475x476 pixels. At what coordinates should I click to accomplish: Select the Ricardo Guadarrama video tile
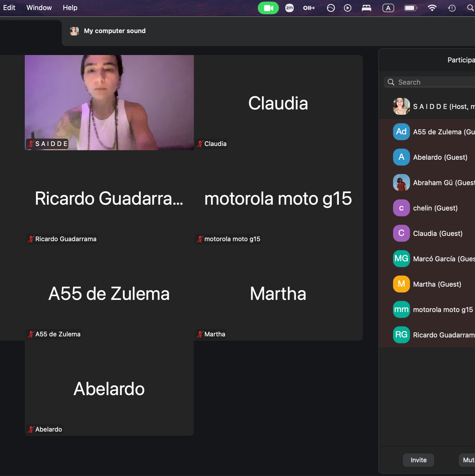tap(109, 198)
